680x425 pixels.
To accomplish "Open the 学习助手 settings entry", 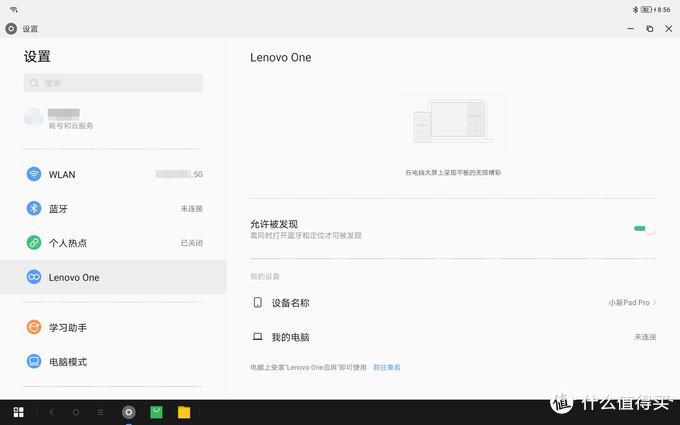I will tap(113, 327).
